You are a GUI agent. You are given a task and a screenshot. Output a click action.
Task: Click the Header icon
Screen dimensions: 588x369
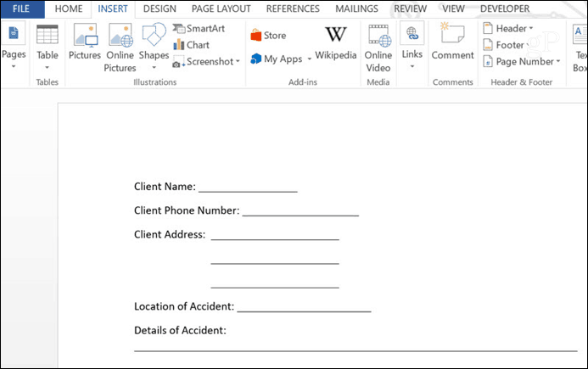pyautogui.click(x=488, y=29)
